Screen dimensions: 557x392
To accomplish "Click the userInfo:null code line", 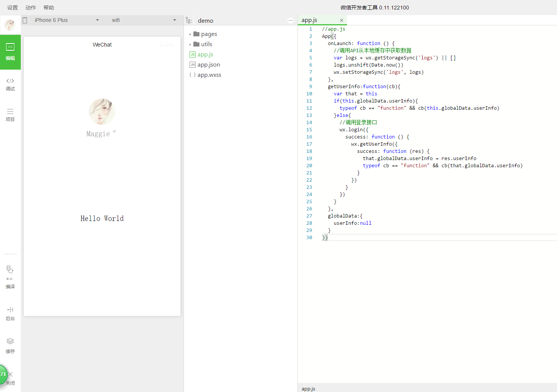I will 352,223.
